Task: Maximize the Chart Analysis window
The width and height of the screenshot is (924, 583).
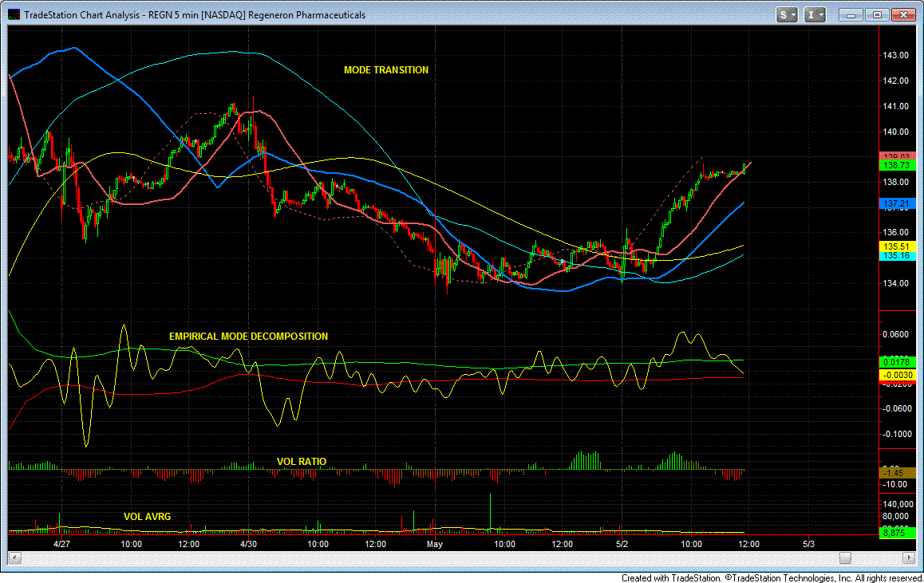Action: coord(877,14)
